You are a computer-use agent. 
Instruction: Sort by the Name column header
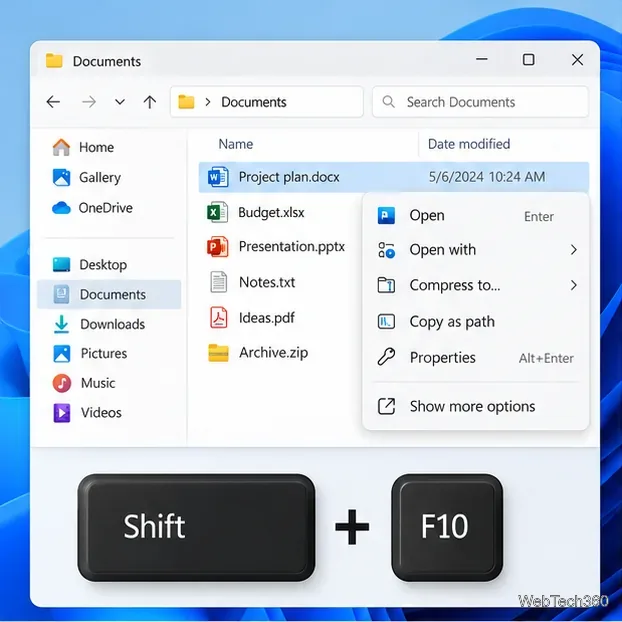tap(236, 144)
